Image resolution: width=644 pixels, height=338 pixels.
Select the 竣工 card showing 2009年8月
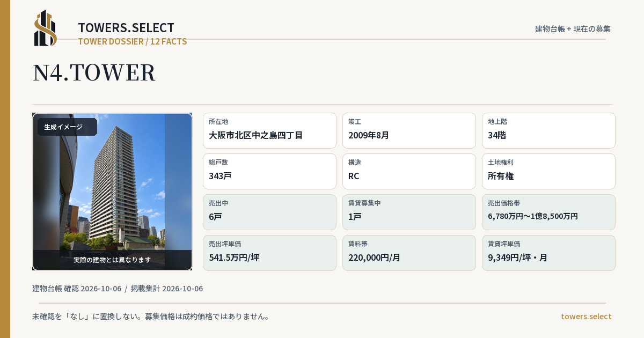pos(409,130)
